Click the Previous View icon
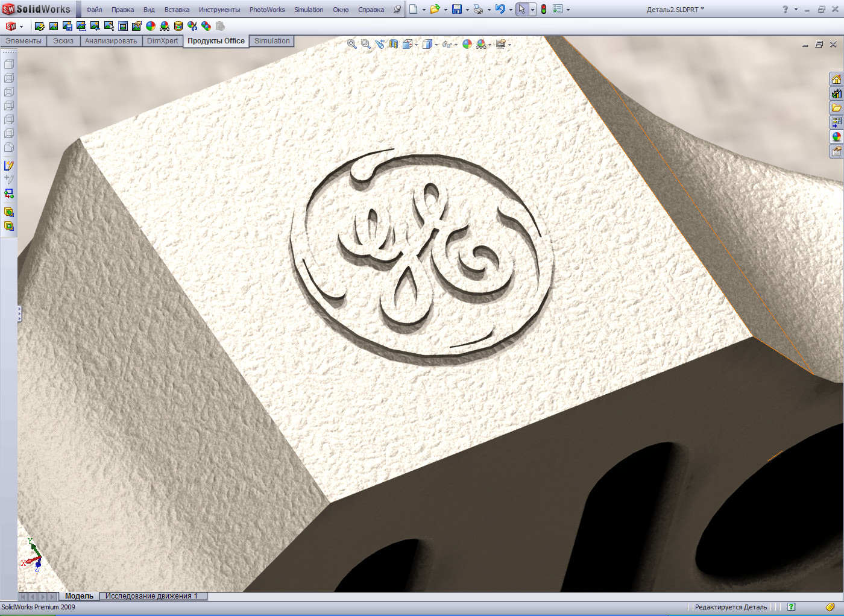The image size is (844, 616). point(380,44)
